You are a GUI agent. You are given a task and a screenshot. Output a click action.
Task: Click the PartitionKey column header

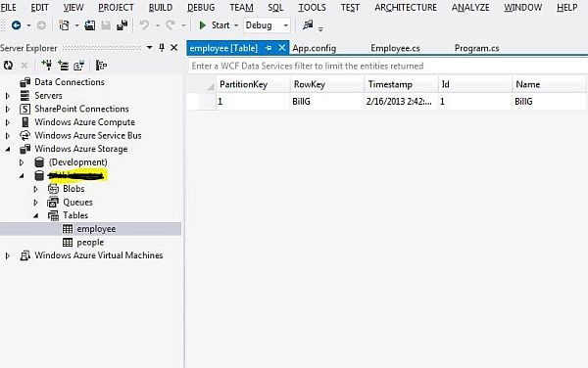tap(253, 84)
